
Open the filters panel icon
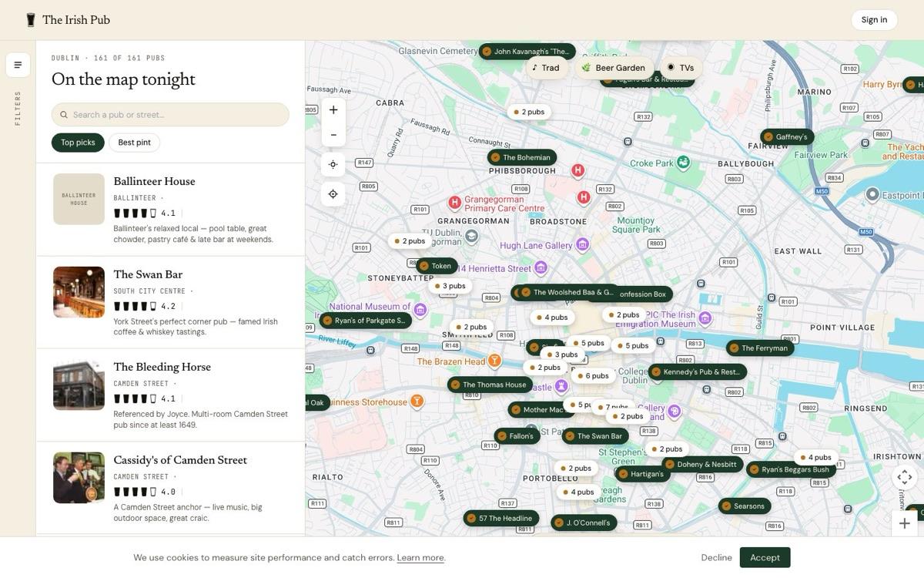pyautogui.click(x=18, y=65)
